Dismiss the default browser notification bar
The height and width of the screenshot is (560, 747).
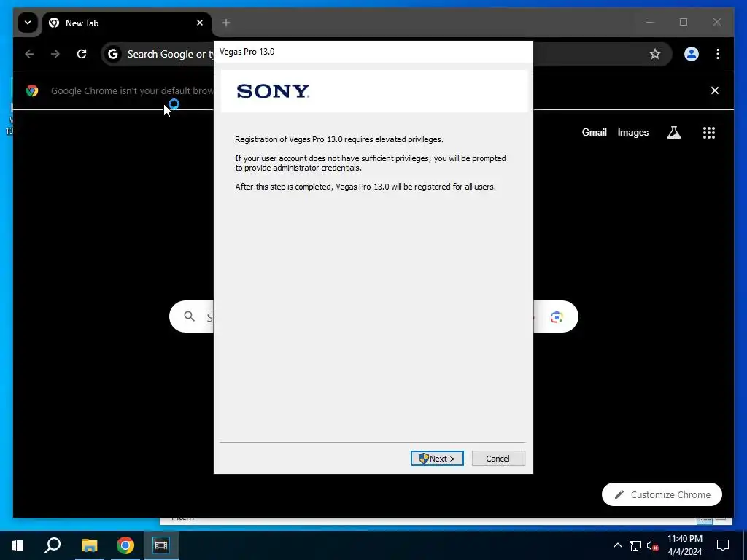[x=715, y=90]
